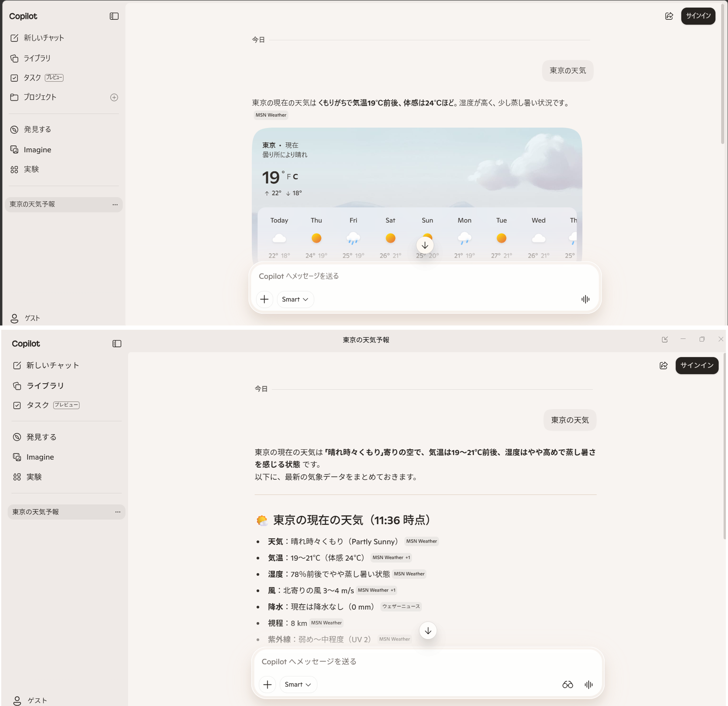Click the plus attach button in the lower window
This screenshot has height=706, width=728.
coord(267,685)
